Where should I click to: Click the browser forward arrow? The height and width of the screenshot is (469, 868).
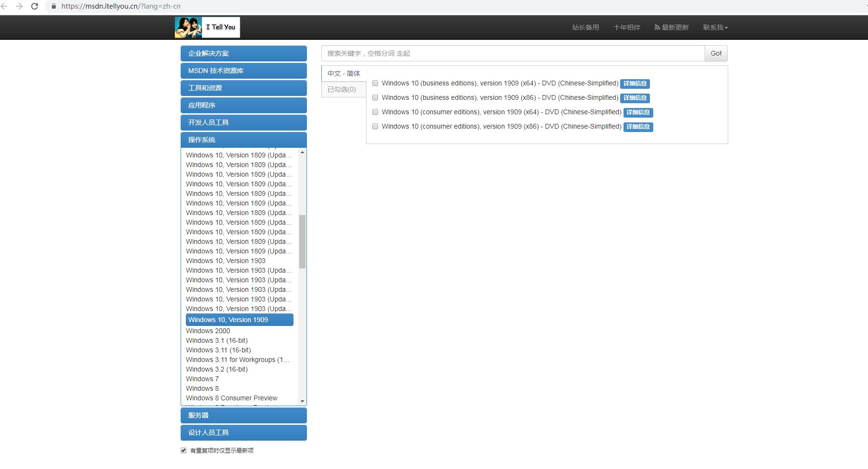pos(19,6)
